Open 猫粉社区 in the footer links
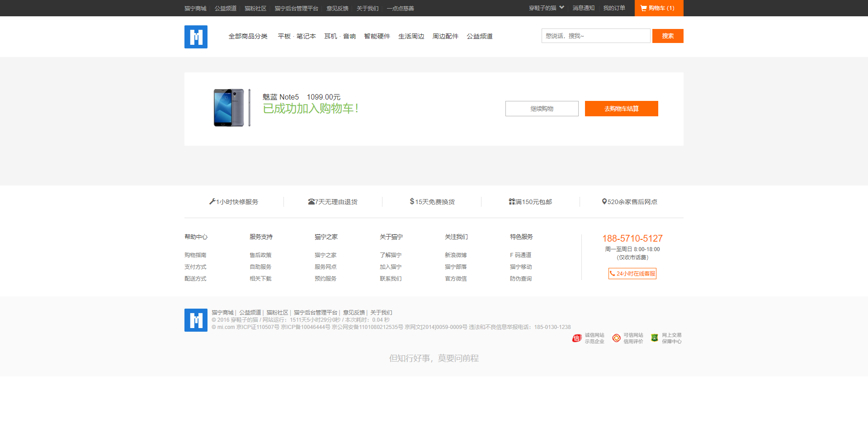The width and height of the screenshot is (868, 424). 277,313
